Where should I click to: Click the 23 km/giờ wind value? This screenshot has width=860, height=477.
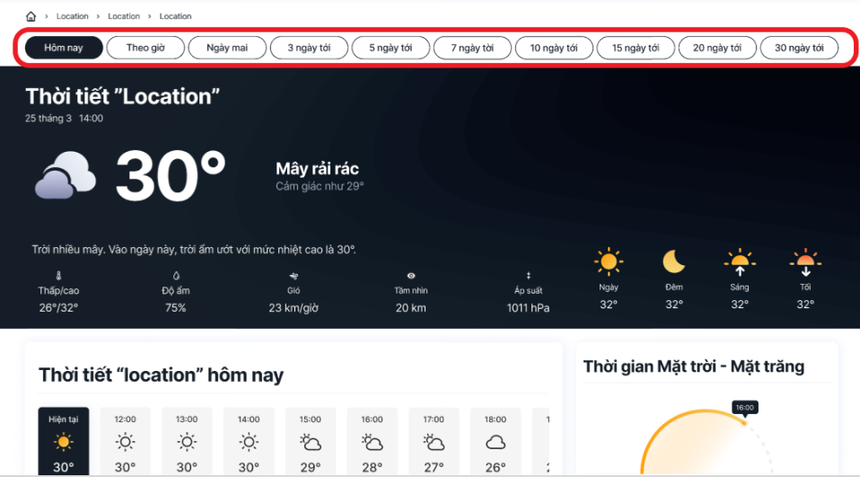pyautogui.click(x=293, y=308)
